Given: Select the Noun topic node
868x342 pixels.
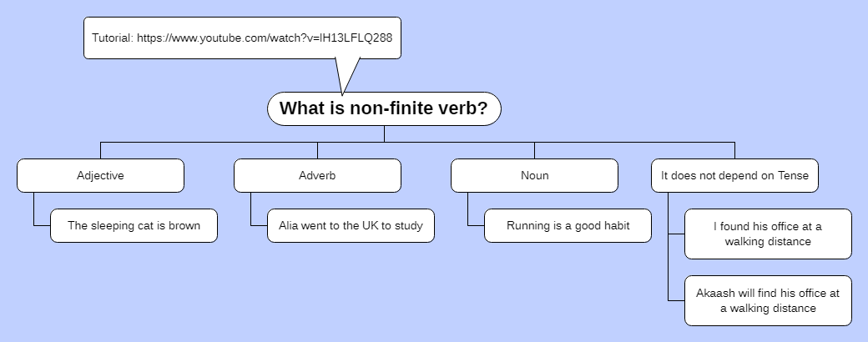Looking at the screenshot, I should point(534,176).
